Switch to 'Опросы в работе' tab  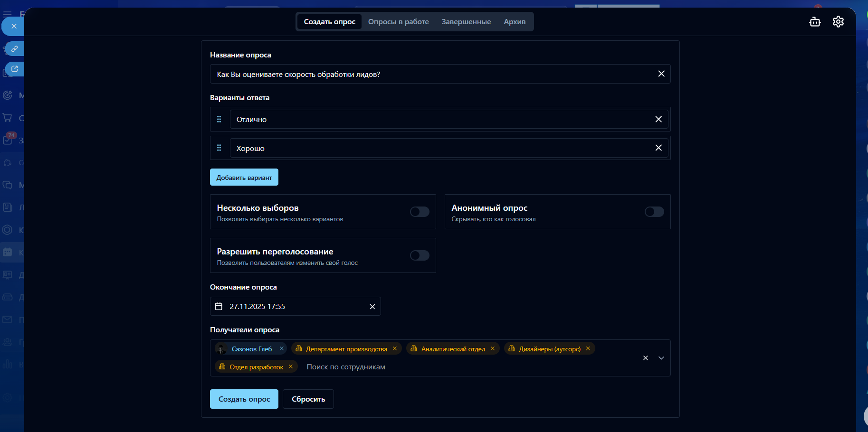pos(398,22)
